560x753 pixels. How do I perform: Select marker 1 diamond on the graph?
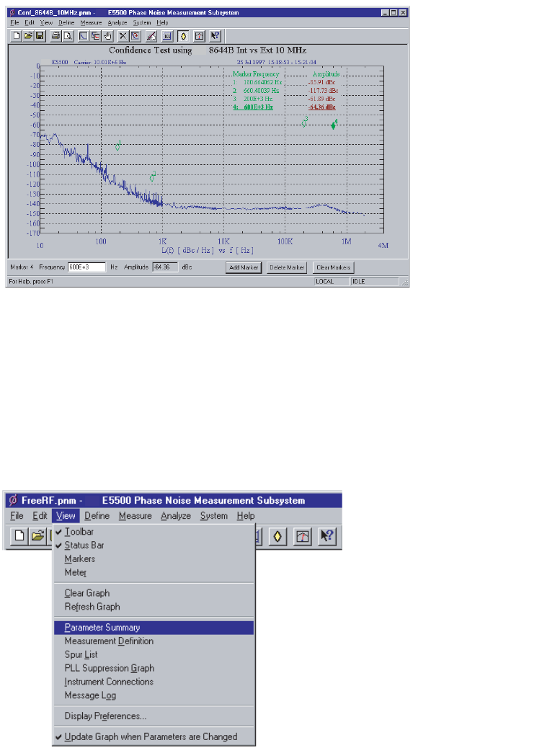pos(117,146)
